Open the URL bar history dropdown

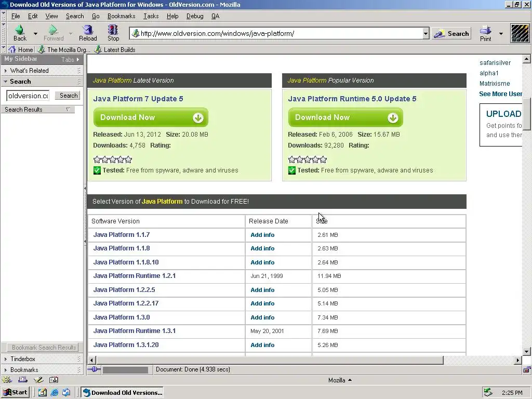tap(426, 34)
